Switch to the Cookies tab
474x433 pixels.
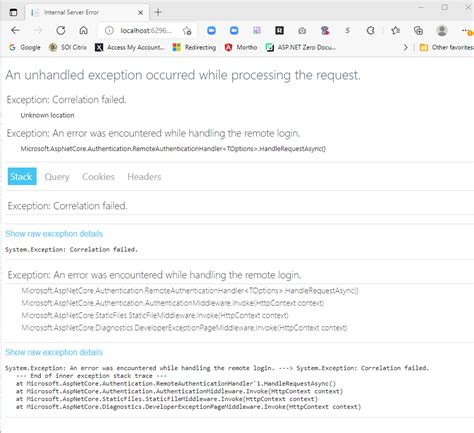click(x=98, y=177)
